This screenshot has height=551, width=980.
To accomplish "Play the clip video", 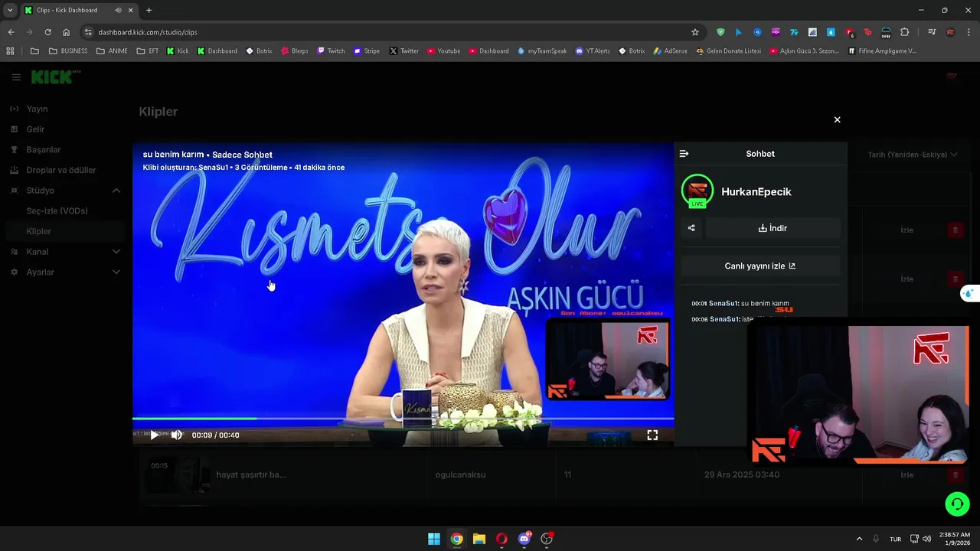I will (x=154, y=435).
